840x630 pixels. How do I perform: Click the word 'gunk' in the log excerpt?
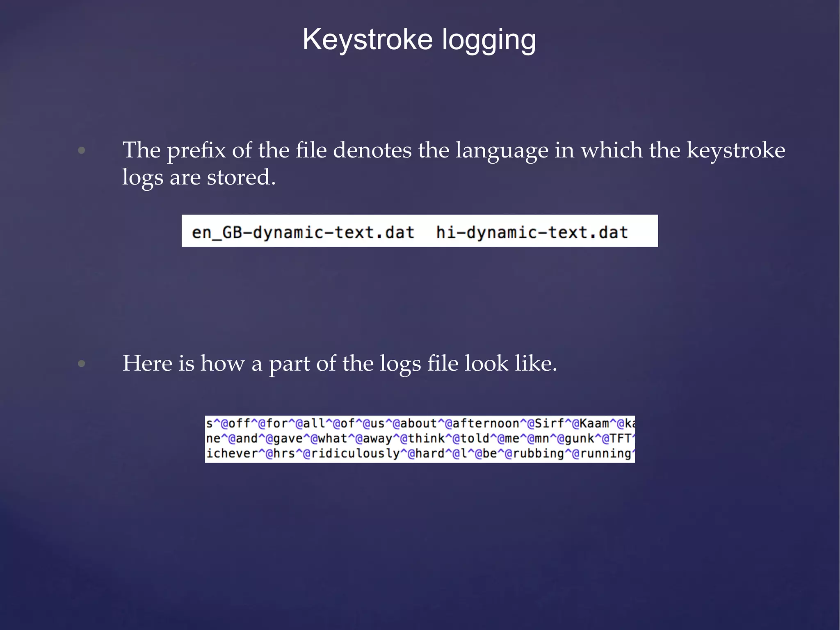click(x=580, y=438)
